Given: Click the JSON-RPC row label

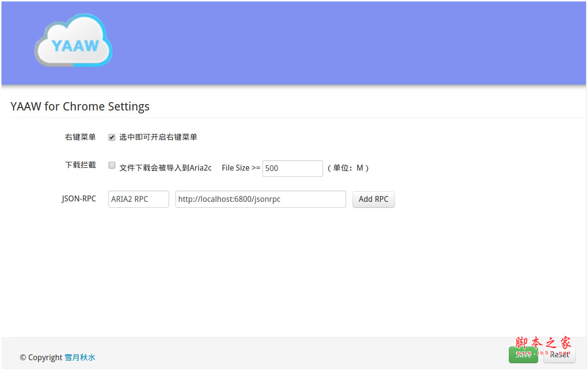Looking at the screenshot, I should 79,198.
